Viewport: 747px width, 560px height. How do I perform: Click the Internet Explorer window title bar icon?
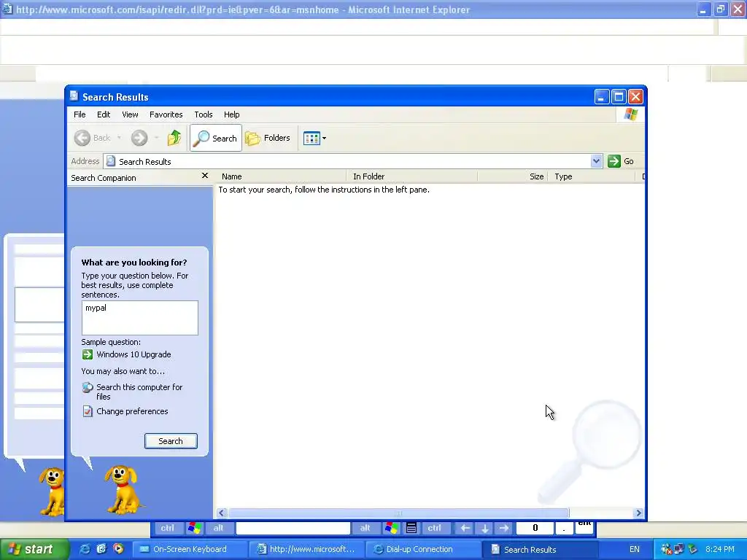click(7, 9)
